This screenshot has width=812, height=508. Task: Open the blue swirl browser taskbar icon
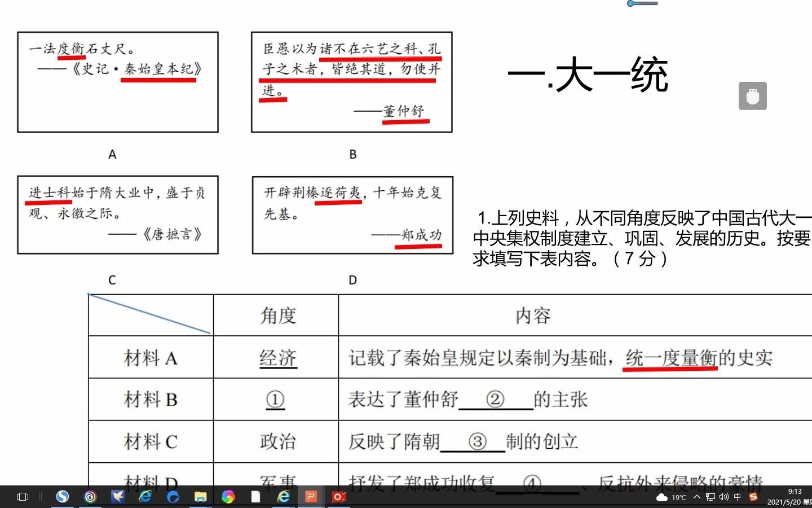point(173,497)
